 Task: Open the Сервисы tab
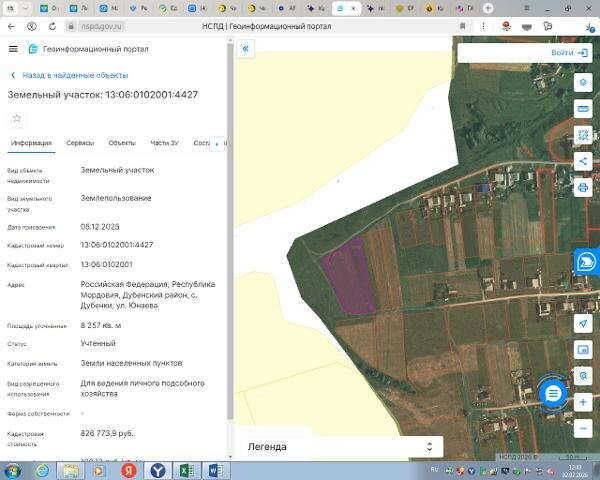click(80, 143)
